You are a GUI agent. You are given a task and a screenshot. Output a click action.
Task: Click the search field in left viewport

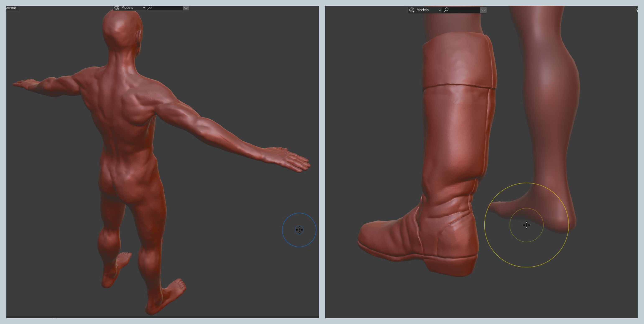[168, 8]
